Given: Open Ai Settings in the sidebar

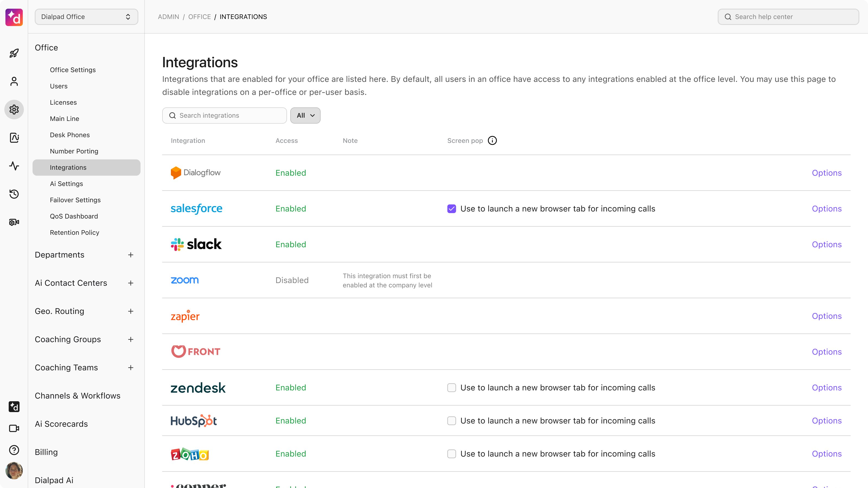Looking at the screenshot, I should tap(66, 184).
